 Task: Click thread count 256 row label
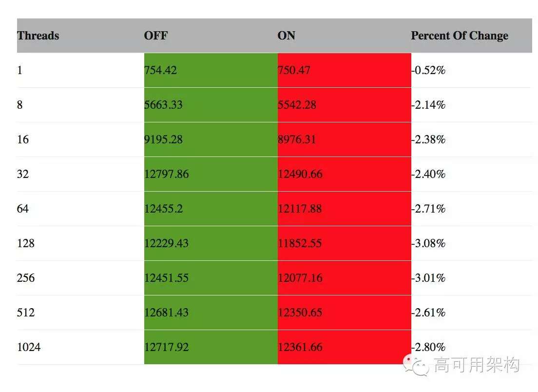[26, 278]
